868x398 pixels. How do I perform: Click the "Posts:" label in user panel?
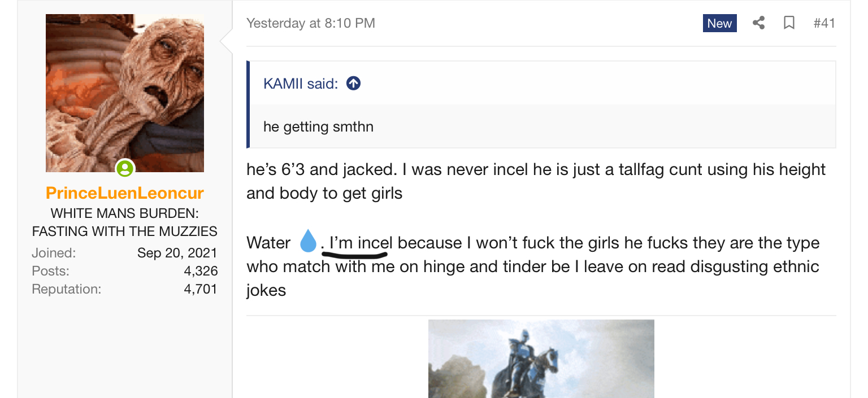[51, 271]
